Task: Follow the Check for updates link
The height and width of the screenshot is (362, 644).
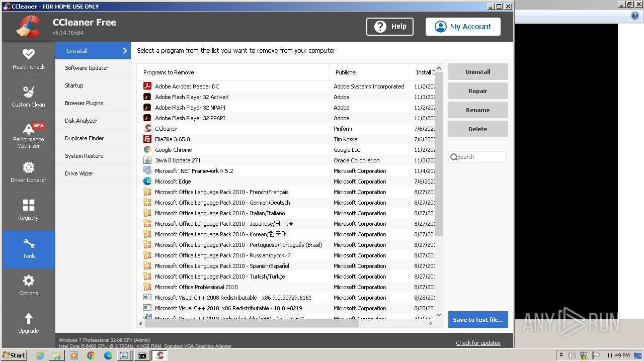Action: pyautogui.click(x=478, y=343)
